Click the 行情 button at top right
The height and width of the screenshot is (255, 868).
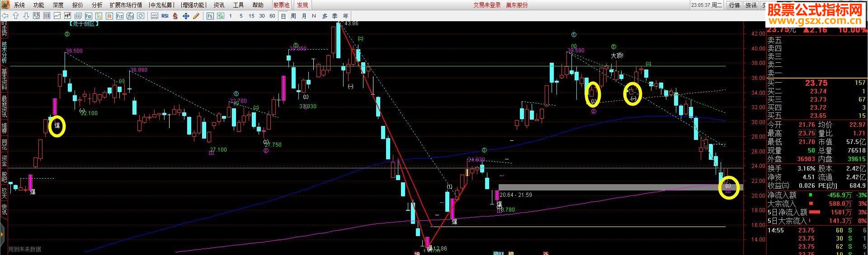tap(734, 5)
